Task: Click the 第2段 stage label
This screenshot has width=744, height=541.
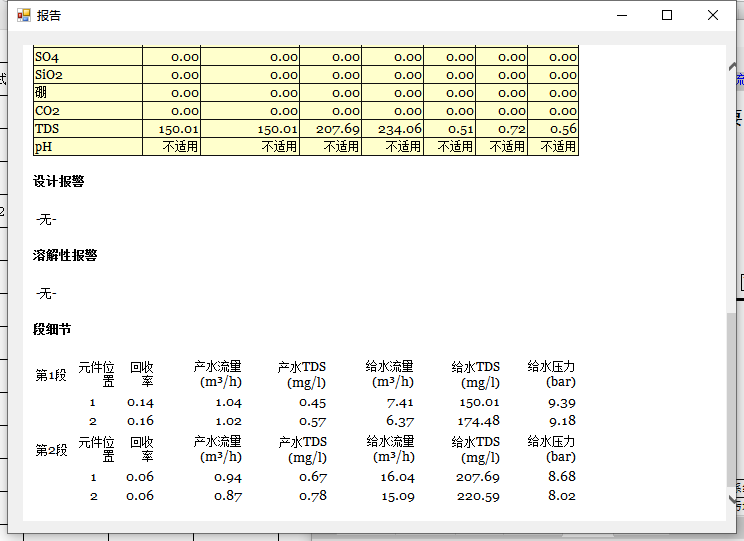Action: pyautogui.click(x=51, y=450)
